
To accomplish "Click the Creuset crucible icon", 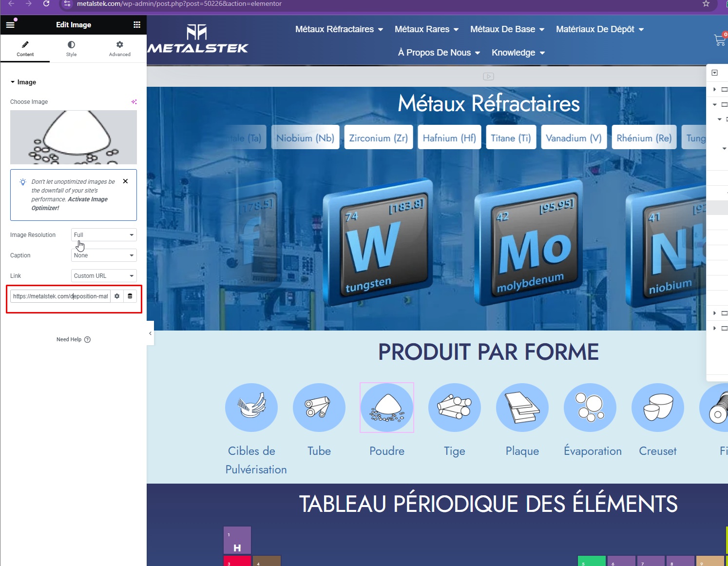I will pyautogui.click(x=658, y=408).
